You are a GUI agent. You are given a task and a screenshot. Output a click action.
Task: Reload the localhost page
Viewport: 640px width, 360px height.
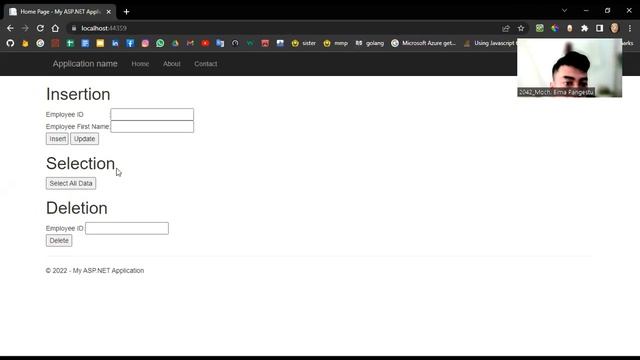(40, 28)
